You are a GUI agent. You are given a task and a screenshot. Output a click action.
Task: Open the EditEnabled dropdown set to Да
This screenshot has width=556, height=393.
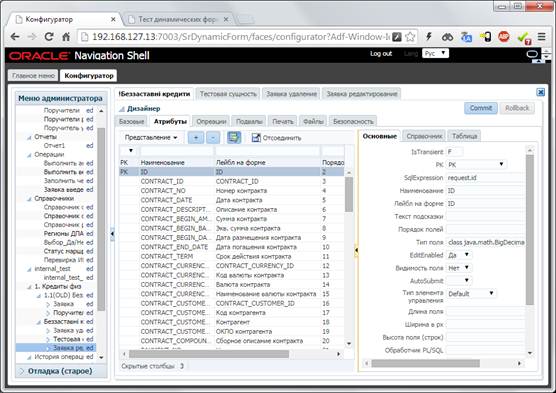(x=459, y=255)
